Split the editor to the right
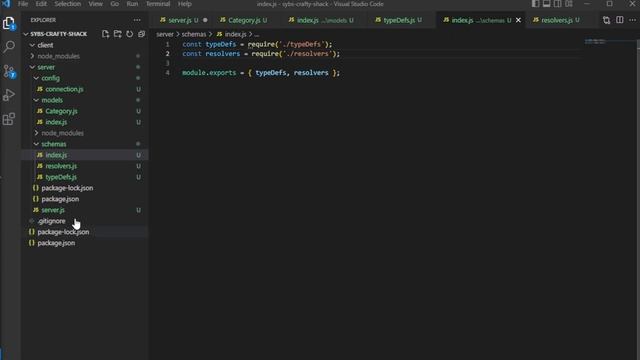 620,20
